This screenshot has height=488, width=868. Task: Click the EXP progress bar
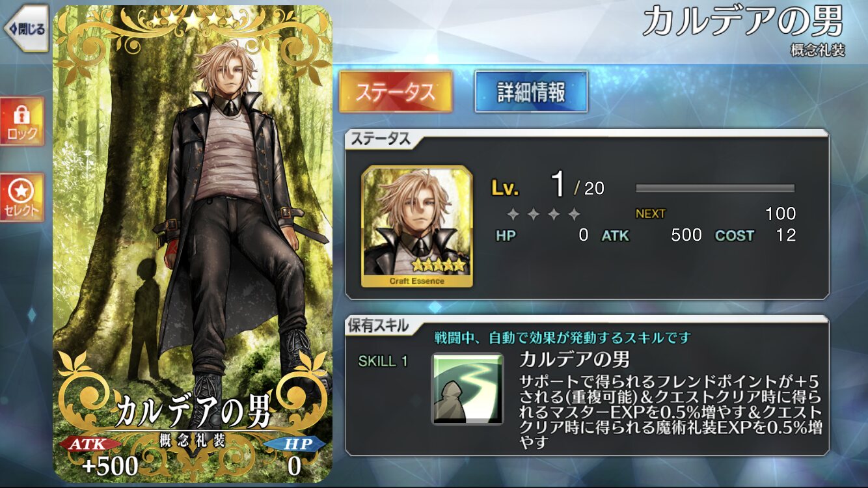(x=715, y=189)
